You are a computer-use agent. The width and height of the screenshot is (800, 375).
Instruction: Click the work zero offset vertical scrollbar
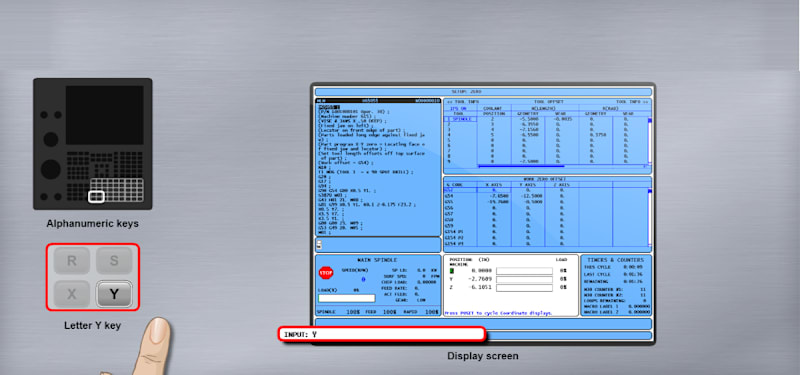[x=650, y=218]
